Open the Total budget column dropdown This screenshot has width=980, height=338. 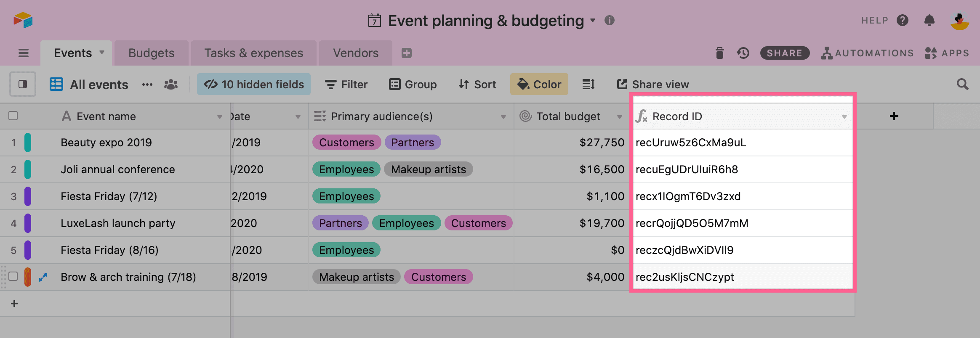click(619, 117)
